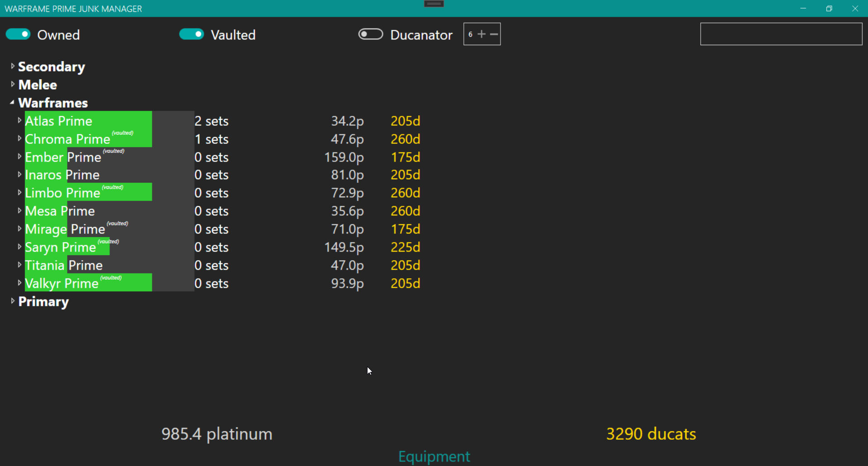The height and width of the screenshot is (466, 868).
Task: Maximize the Prime Junk Manager window
Action: click(x=829, y=8)
